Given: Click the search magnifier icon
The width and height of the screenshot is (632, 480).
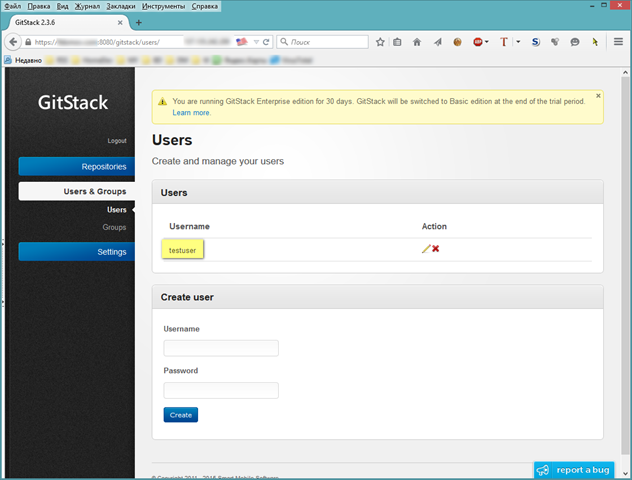Looking at the screenshot, I should [284, 42].
